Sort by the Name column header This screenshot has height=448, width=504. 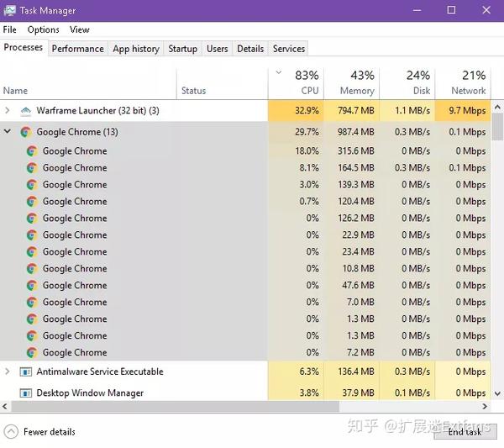click(88, 83)
